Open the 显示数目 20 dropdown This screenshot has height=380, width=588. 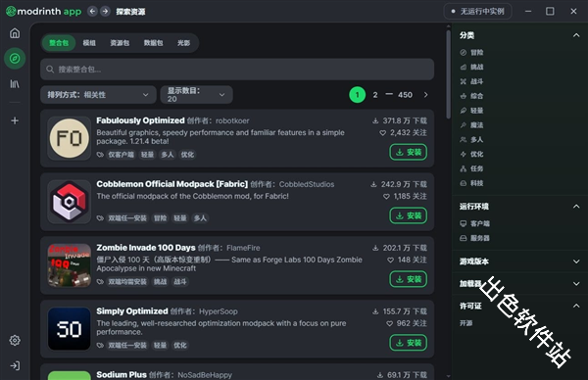197,95
